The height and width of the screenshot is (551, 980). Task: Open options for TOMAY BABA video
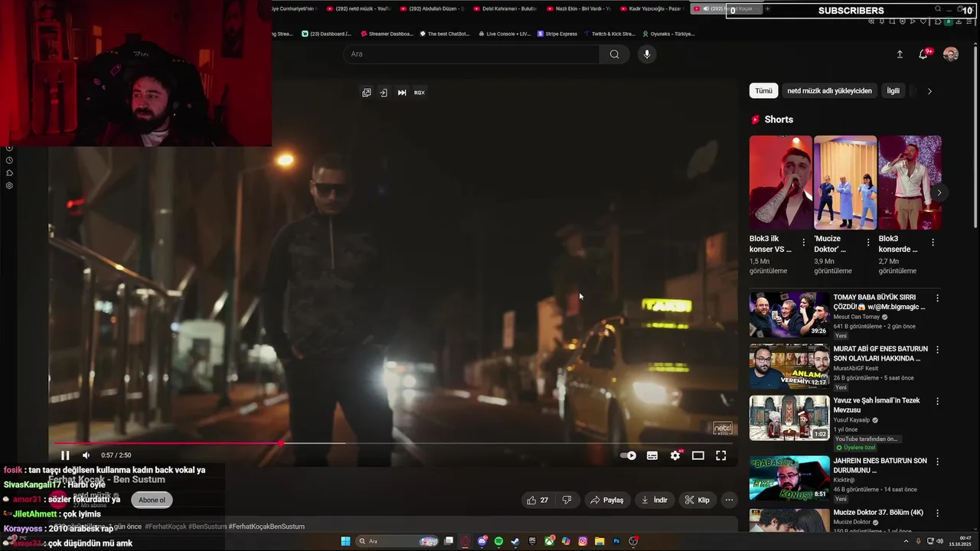(x=937, y=298)
